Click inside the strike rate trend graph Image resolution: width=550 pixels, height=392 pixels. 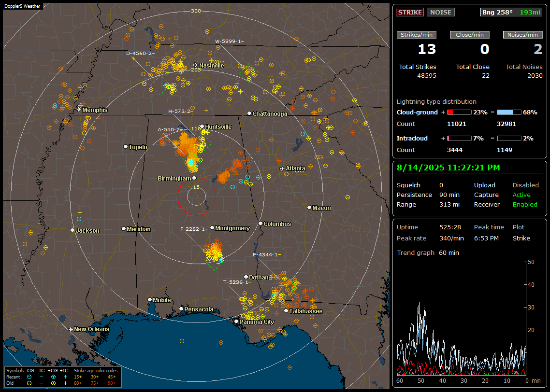(x=462, y=318)
